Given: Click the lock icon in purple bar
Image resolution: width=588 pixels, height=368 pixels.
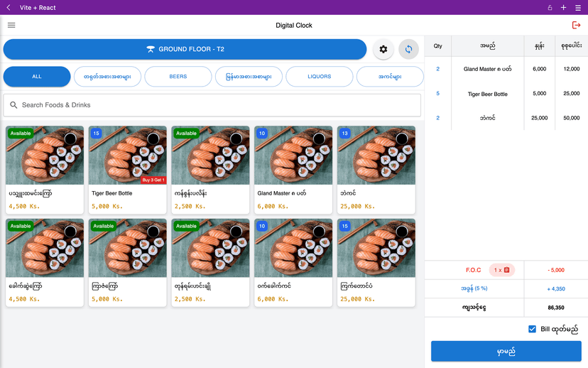Looking at the screenshot, I should 550,8.
